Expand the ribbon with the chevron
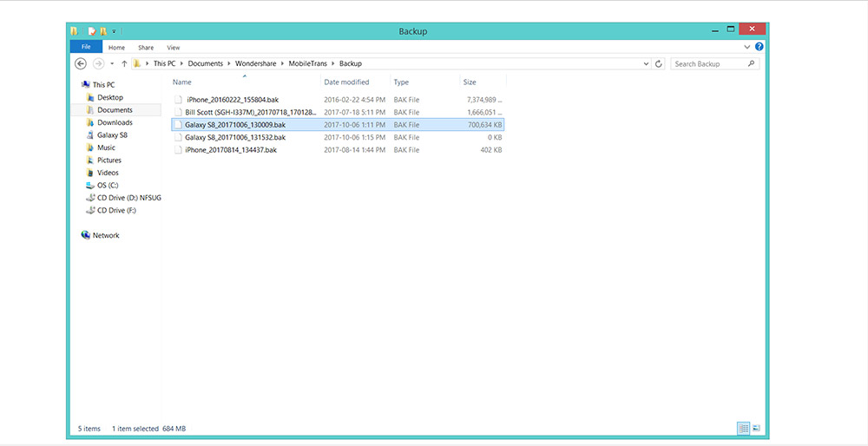This screenshot has width=868, height=446. (746, 47)
